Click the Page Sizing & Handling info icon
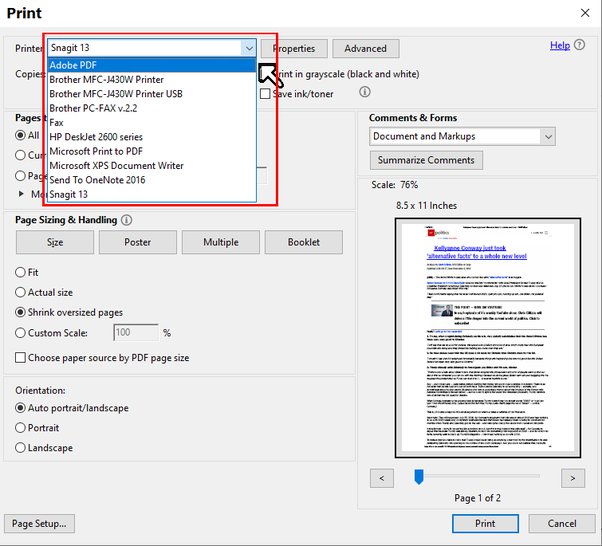602x546 pixels. tap(126, 220)
